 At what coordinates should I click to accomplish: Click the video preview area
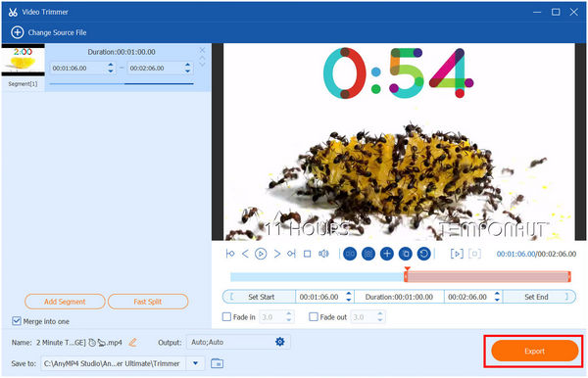point(399,142)
